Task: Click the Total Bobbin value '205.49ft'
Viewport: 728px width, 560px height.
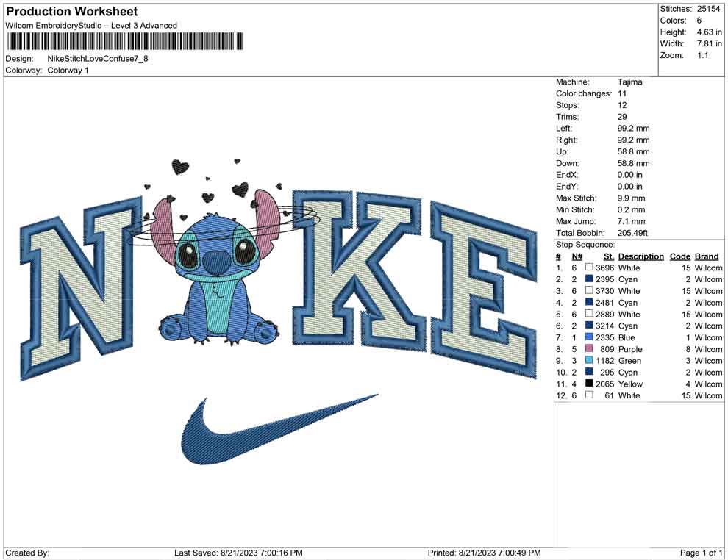Action: 632,233
